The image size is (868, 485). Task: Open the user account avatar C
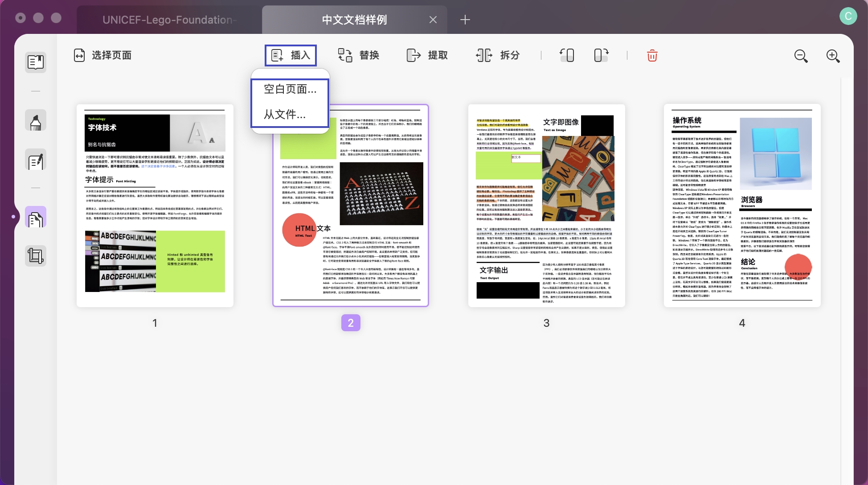click(848, 16)
